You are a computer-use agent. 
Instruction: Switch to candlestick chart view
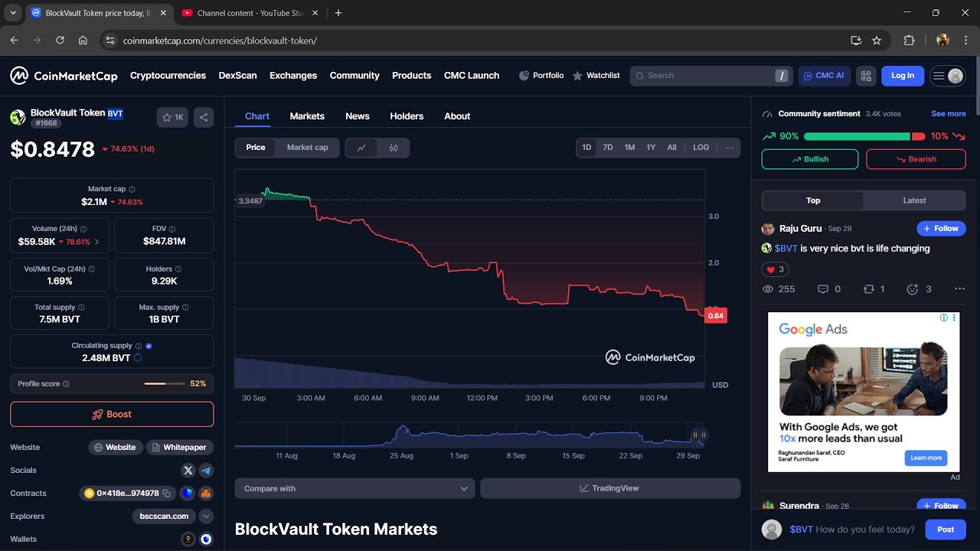coord(394,148)
